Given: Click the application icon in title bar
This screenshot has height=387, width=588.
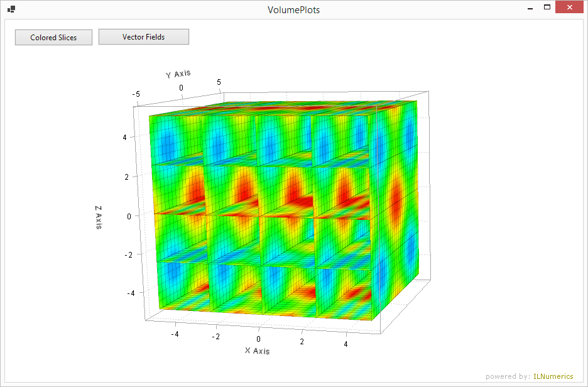Looking at the screenshot, I should coord(11,9).
